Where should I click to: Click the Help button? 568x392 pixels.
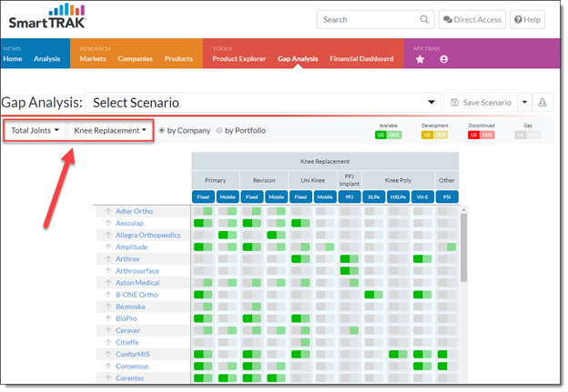tap(527, 19)
